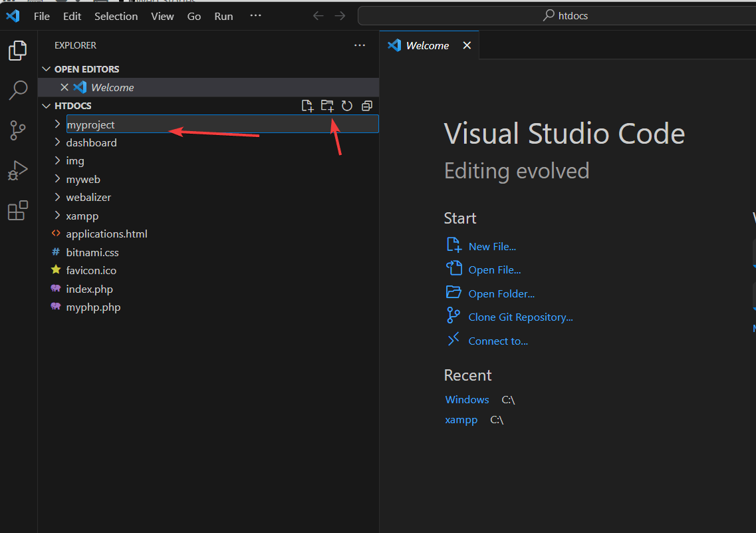Open the Views and More Actions ellipsis menu
The height and width of the screenshot is (533, 756).
360,45
